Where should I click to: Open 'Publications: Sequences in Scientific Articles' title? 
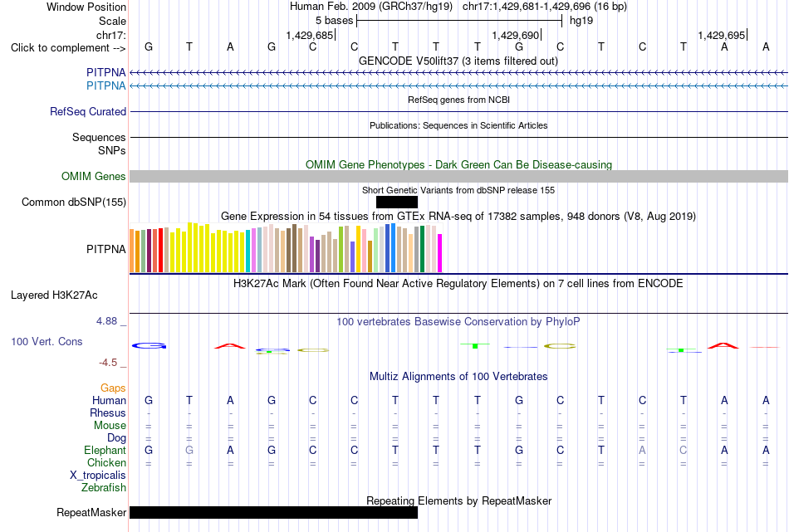(x=458, y=125)
